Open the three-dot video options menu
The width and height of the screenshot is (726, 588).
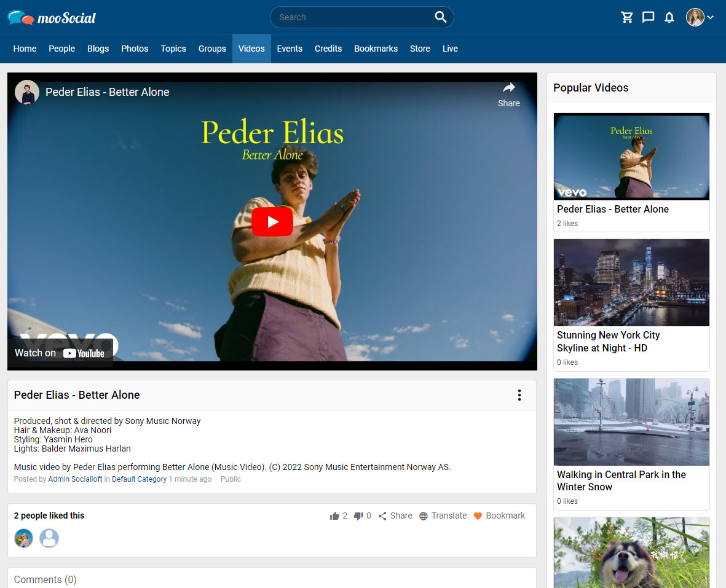pyautogui.click(x=519, y=394)
